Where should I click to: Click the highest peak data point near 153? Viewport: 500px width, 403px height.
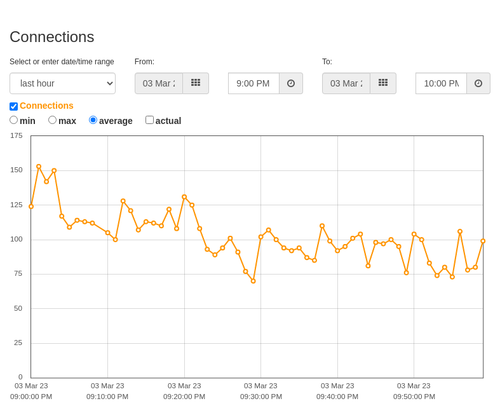39,166
